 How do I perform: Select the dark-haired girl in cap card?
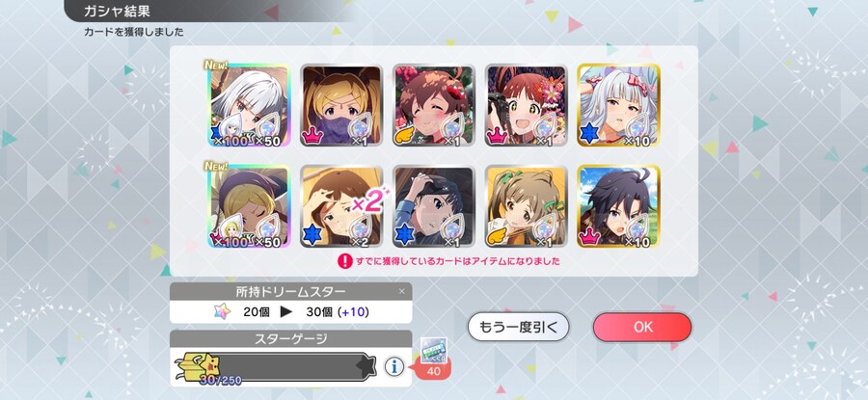click(x=434, y=206)
